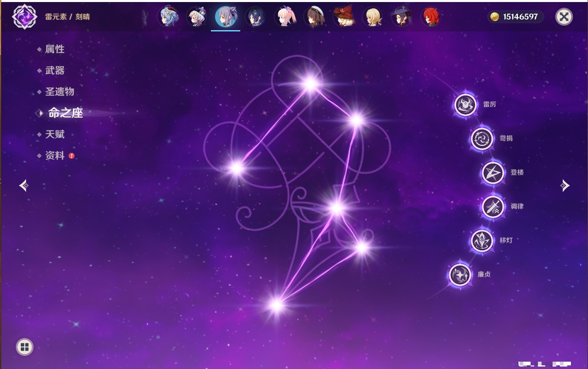Click the 移灯 constellation label
588x369 pixels.
(x=506, y=240)
